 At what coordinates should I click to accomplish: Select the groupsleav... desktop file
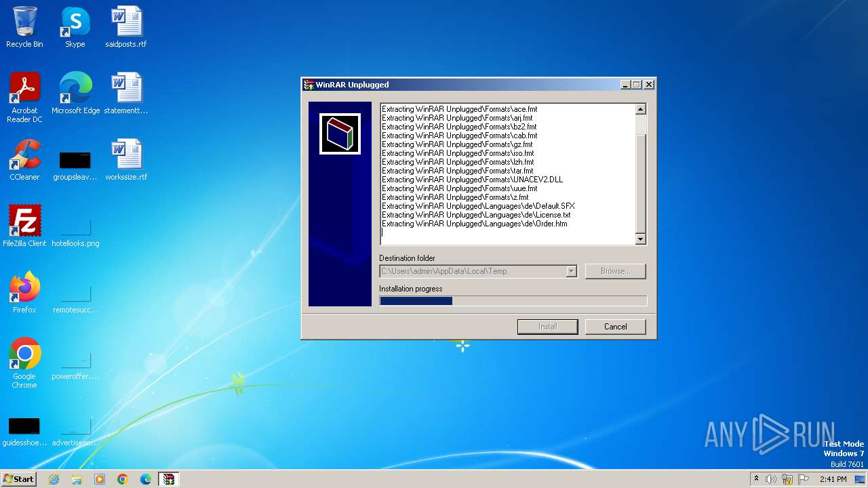[x=75, y=166]
